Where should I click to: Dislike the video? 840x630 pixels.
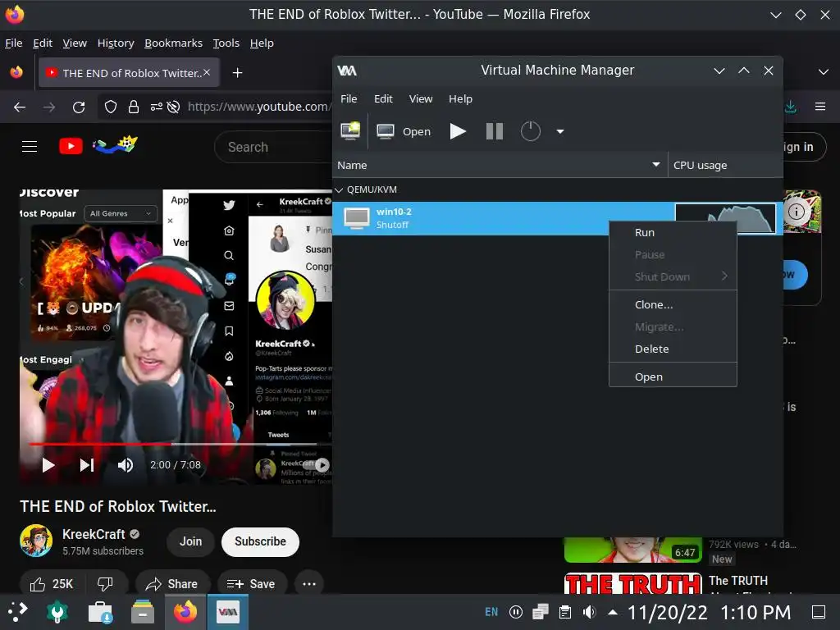coord(106,583)
